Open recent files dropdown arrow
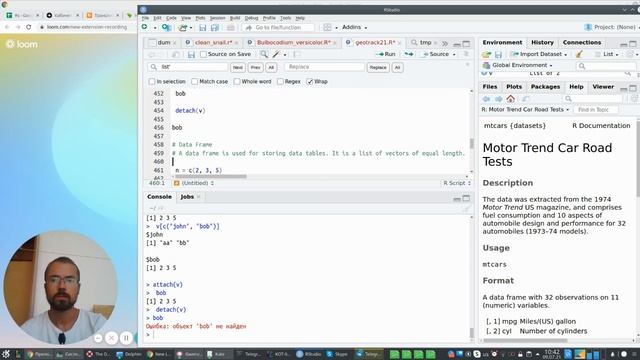 [191, 28]
